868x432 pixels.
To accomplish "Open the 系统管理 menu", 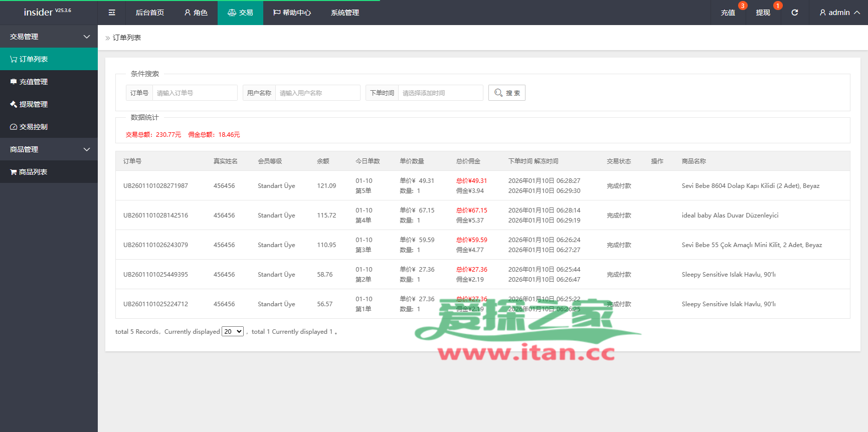I will coord(344,13).
